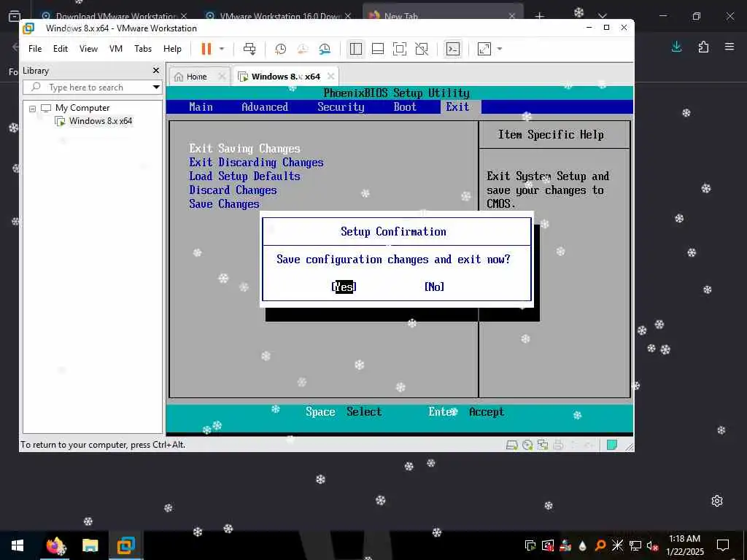Open the Help menu
The width and height of the screenshot is (747, 560).
[172, 49]
